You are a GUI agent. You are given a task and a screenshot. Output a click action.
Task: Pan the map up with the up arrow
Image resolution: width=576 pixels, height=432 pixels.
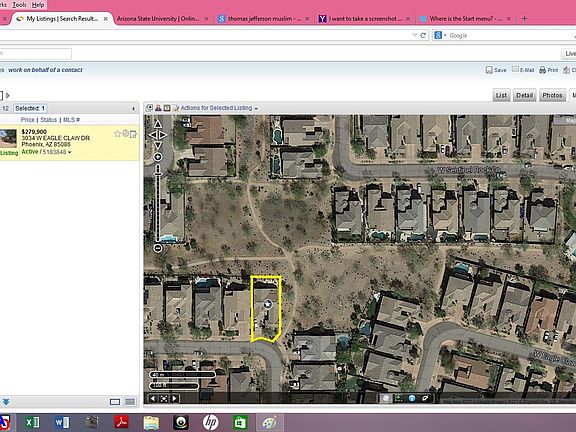pyautogui.click(x=158, y=124)
